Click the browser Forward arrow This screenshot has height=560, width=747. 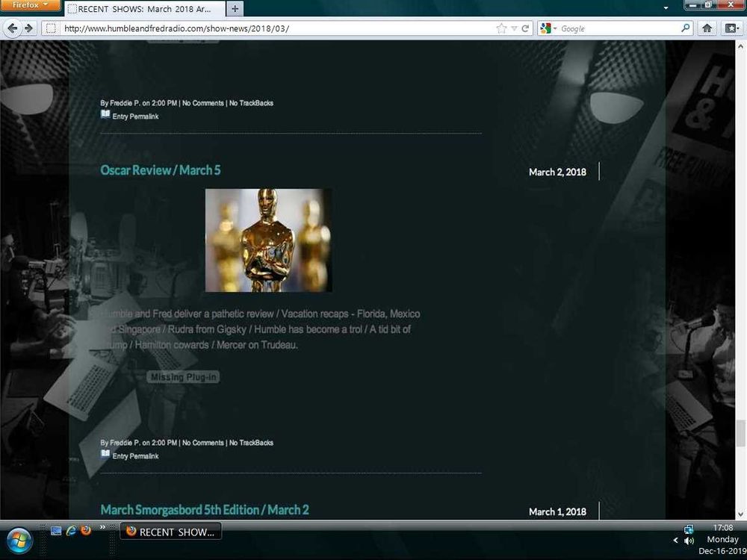[28, 28]
